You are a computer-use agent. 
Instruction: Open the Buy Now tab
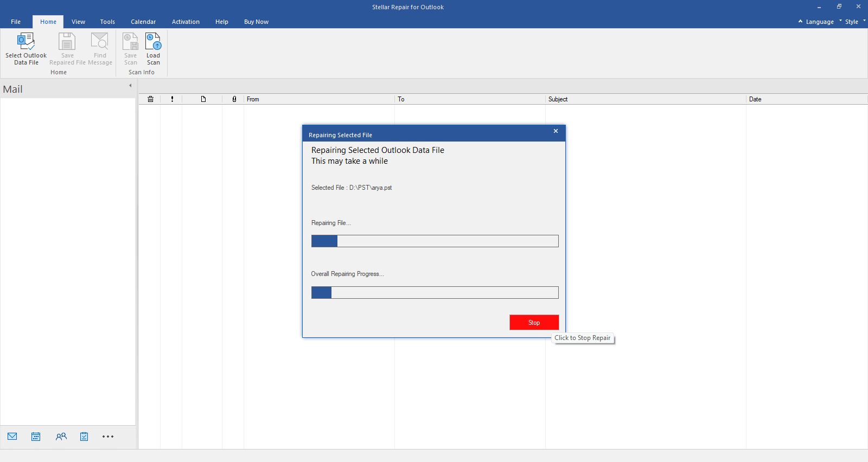tap(256, 22)
